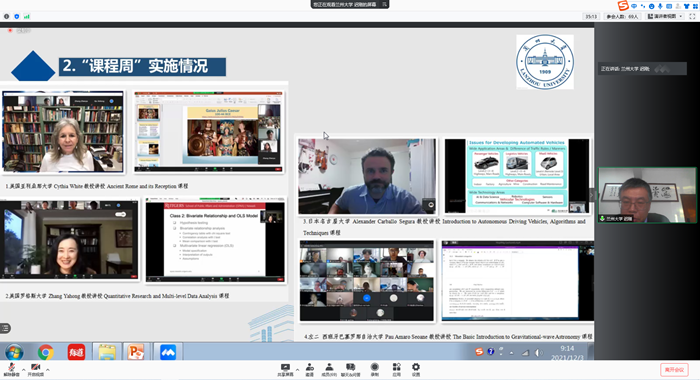Click the Automated Vehicles issues slide image
The width and height of the screenshot is (700, 380).
point(517,176)
